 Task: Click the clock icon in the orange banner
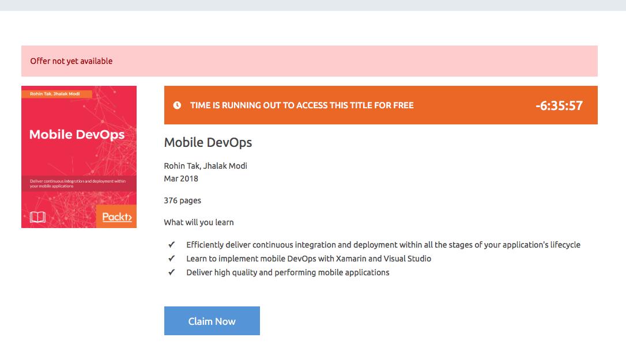click(177, 105)
